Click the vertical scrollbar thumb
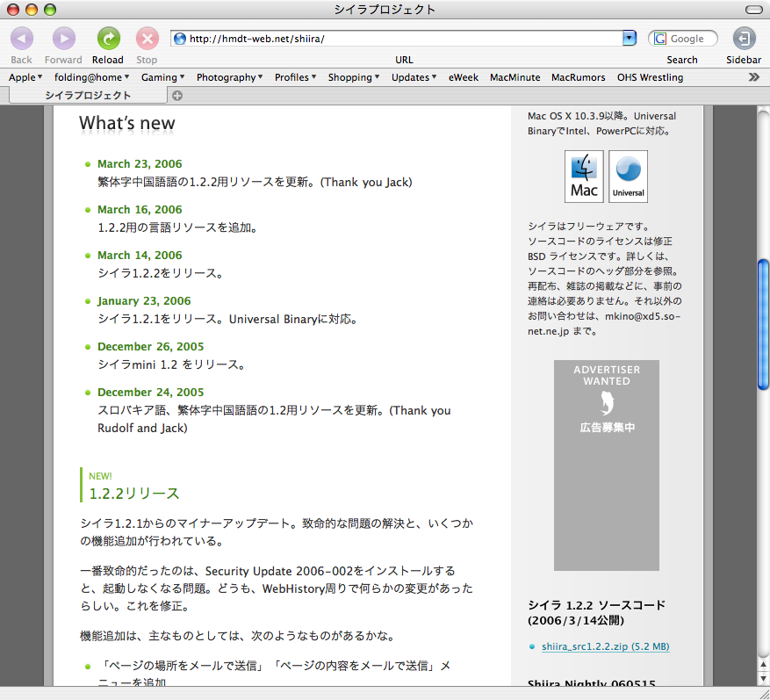770x700 pixels. point(764,325)
